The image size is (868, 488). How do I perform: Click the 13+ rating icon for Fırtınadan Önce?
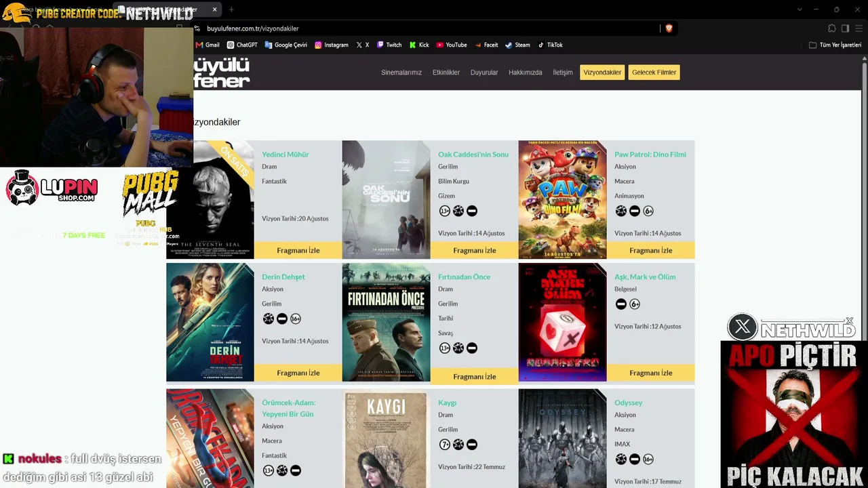click(445, 348)
